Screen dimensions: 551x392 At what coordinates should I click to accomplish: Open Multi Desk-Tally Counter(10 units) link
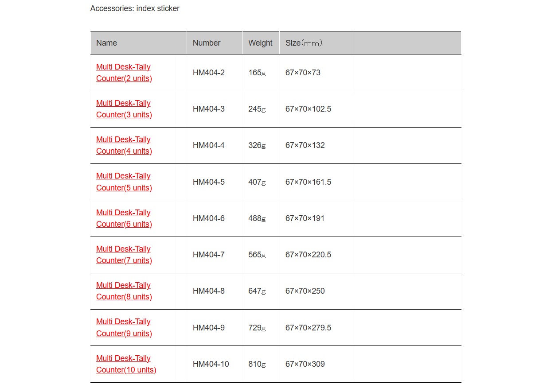coord(126,364)
